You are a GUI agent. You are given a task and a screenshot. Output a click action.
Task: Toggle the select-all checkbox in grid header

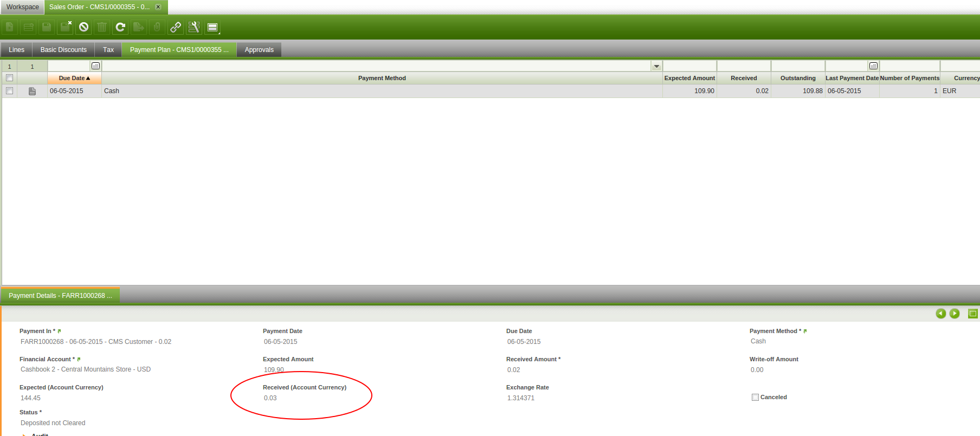(x=9, y=78)
